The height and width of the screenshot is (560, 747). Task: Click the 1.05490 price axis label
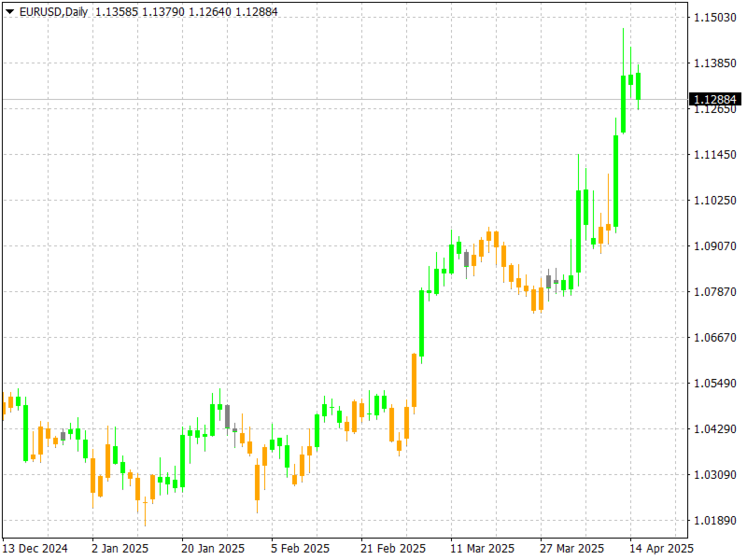(715, 384)
